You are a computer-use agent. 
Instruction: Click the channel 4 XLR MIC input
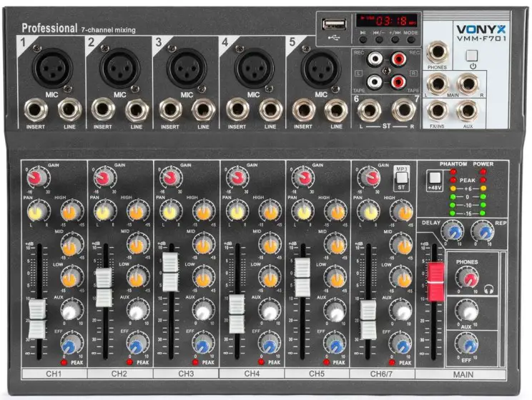(x=254, y=68)
